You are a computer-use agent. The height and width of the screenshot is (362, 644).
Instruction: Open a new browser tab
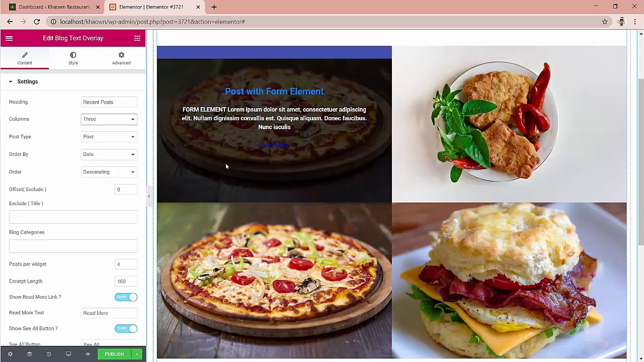pos(214,7)
